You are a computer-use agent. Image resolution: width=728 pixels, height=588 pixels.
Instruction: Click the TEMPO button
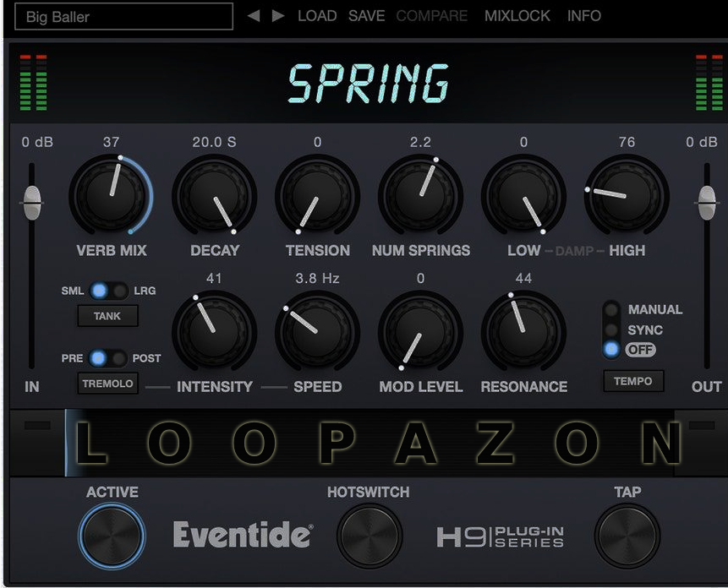click(633, 381)
